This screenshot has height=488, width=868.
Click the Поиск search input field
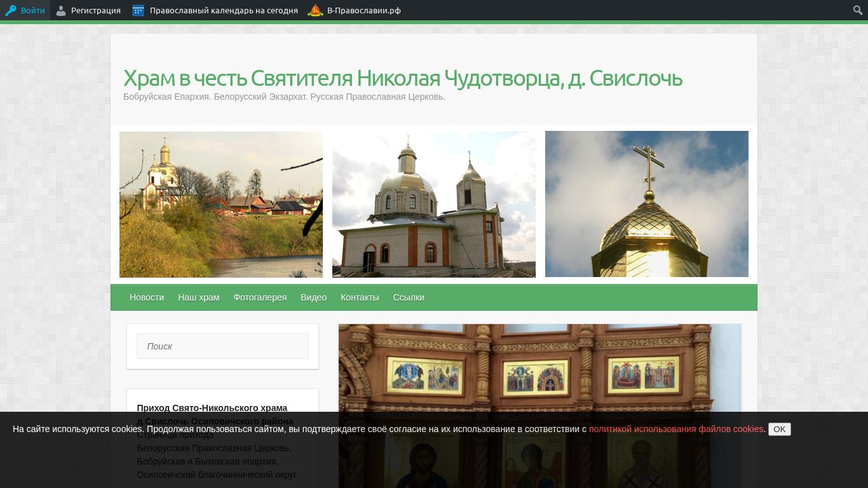pos(222,346)
